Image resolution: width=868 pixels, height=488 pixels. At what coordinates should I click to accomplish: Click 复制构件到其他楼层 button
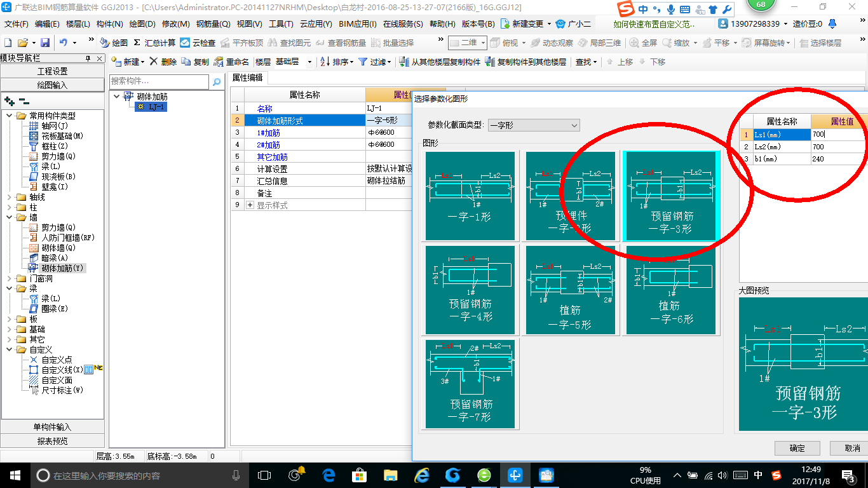pyautogui.click(x=526, y=62)
